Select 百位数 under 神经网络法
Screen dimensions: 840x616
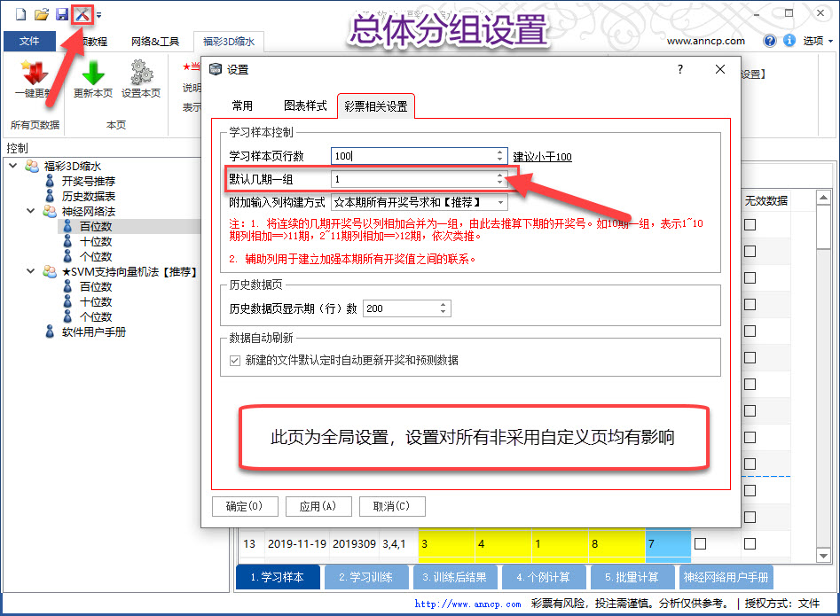point(96,226)
